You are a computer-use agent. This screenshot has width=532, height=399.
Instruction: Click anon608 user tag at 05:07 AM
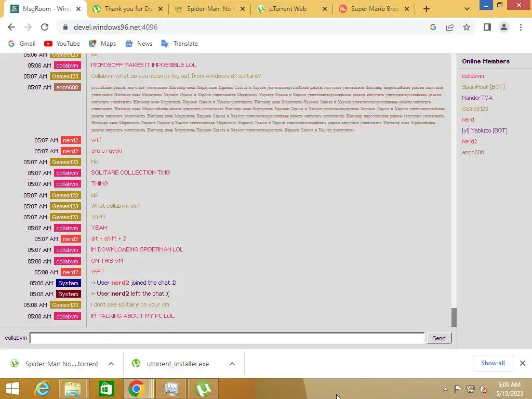pyautogui.click(x=67, y=87)
